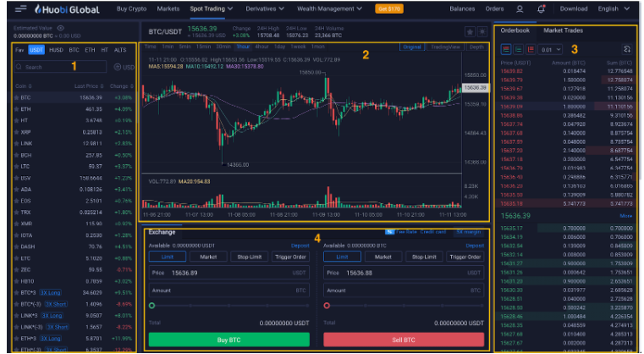644x354 pixels.
Task: Select Limit order type on buy side
Action: tap(168, 257)
